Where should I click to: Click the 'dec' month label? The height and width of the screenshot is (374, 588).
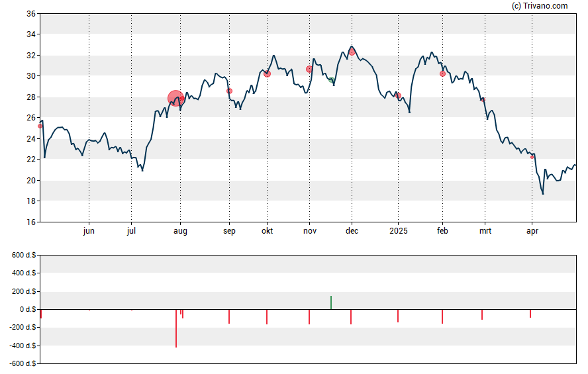point(352,230)
